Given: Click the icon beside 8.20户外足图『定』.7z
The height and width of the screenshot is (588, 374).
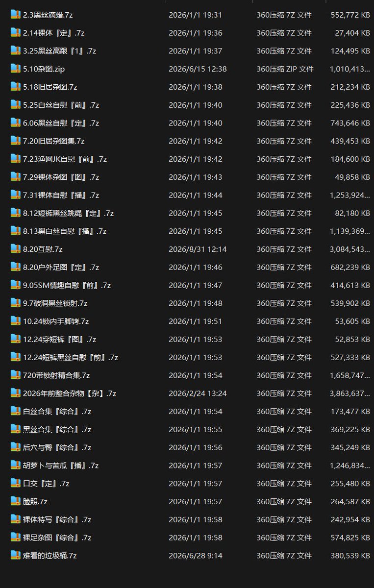Looking at the screenshot, I should tap(16, 267).
